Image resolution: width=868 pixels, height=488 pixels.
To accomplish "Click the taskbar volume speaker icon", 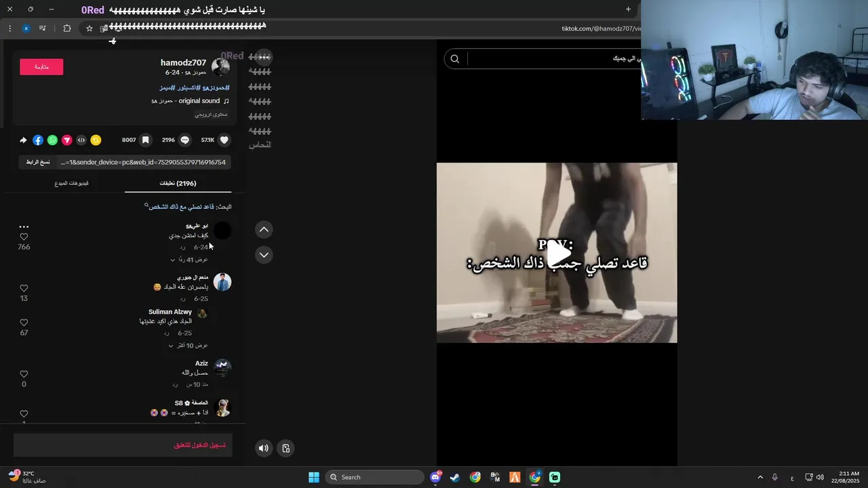I will (820, 477).
